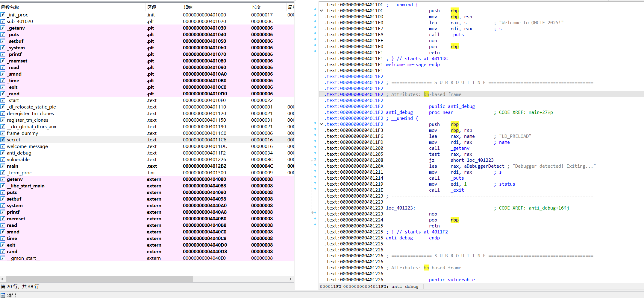Viewport: 644px width, 298px height.
Task: Click the function icon next to _srand
Action: point(3,74)
